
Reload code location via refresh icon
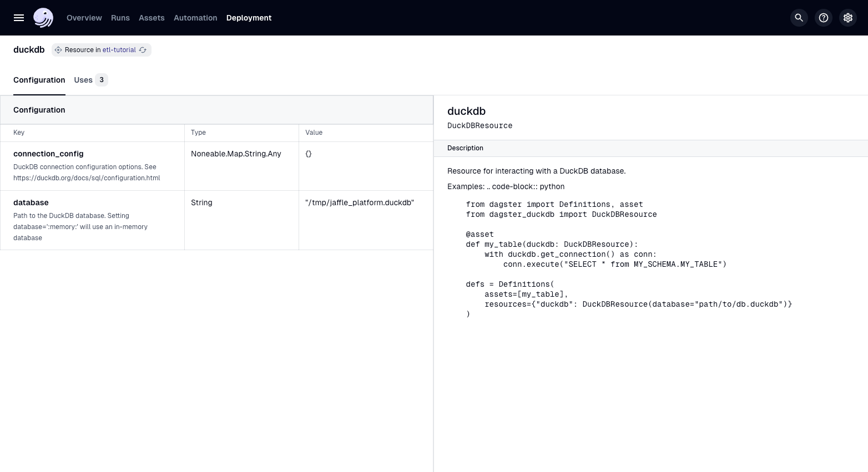(143, 50)
